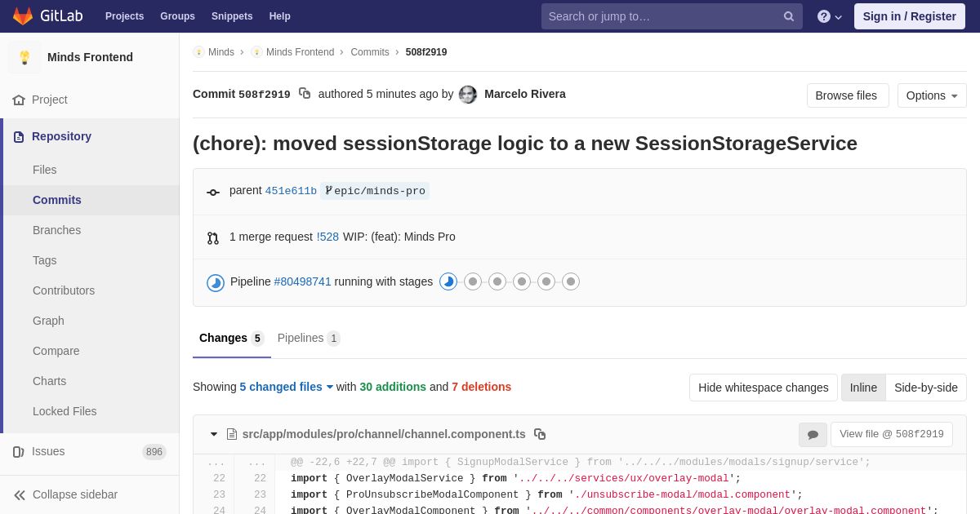
Task: Expand the 5 changed files dropdown
Action: [287, 387]
